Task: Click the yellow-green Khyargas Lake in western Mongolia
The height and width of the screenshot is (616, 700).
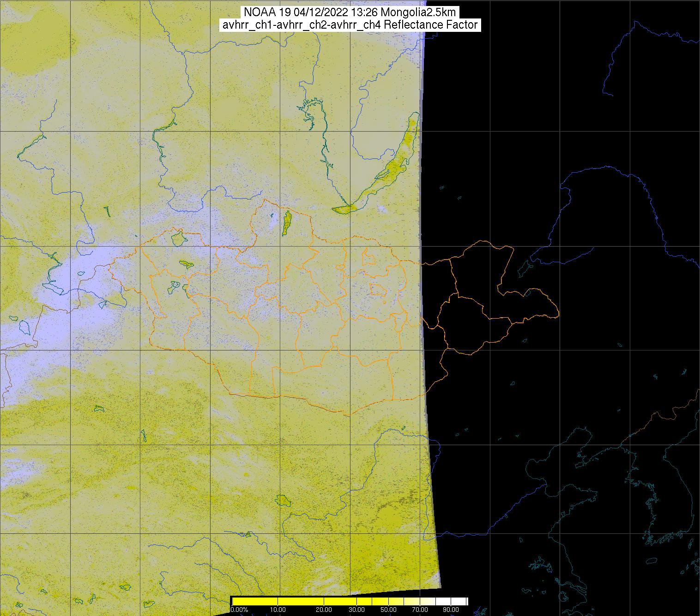Action: point(186,264)
